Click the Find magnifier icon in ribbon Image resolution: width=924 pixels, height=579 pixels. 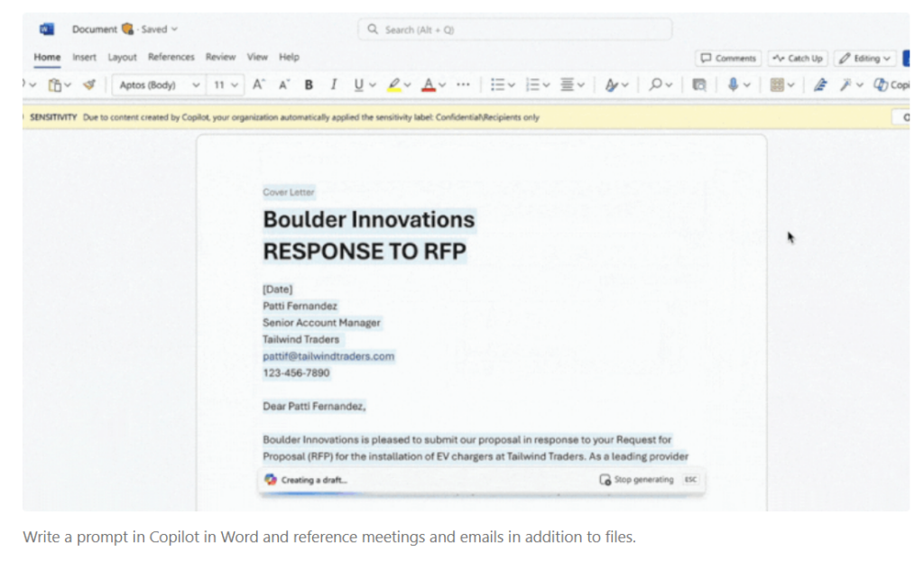(655, 85)
